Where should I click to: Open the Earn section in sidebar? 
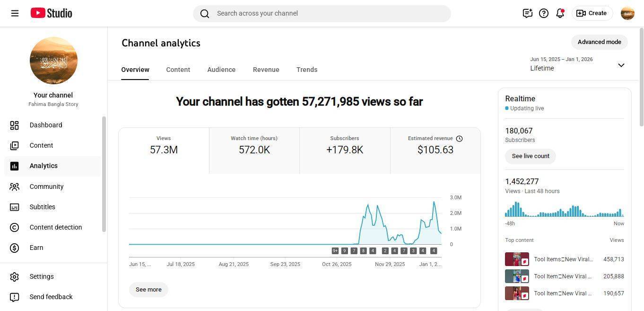[36, 248]
